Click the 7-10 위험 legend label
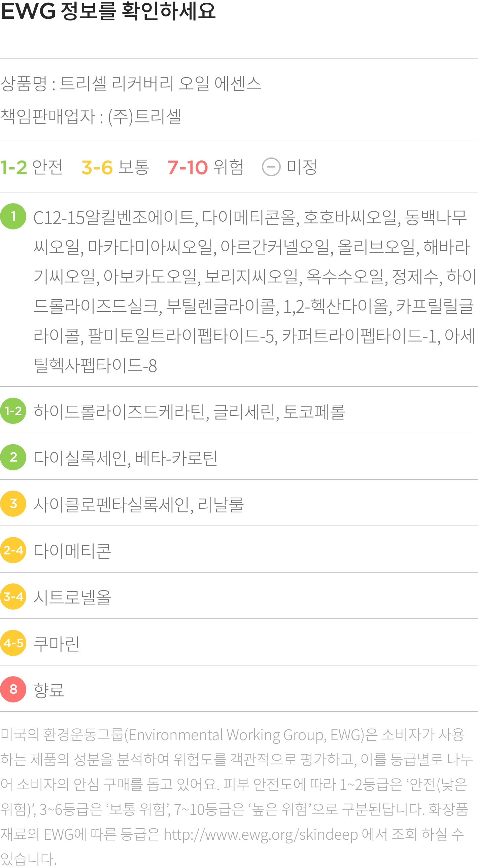Image resolution: width=478 pixels, height=868 pixels. [206, 167]
